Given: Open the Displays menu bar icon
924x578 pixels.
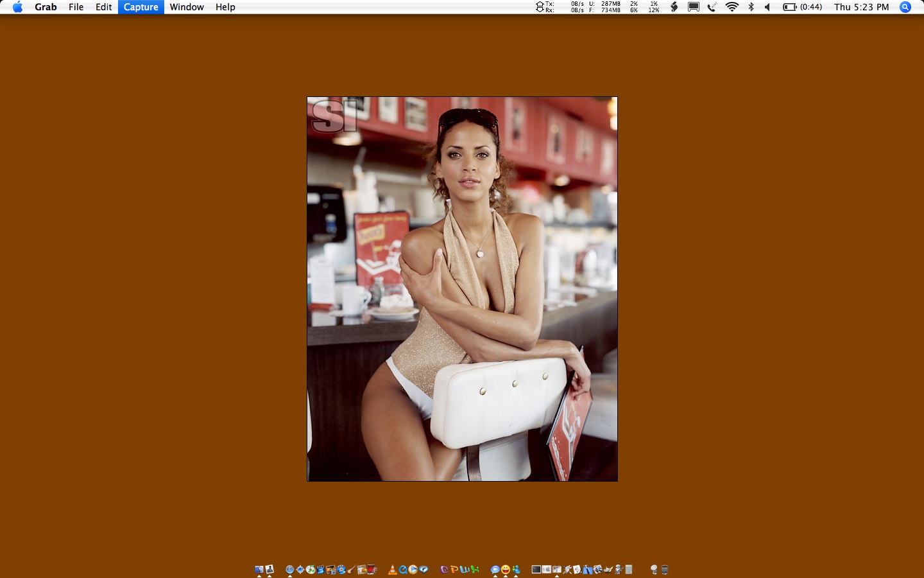Looking at the screenshot, I should (x=694, y=7).
